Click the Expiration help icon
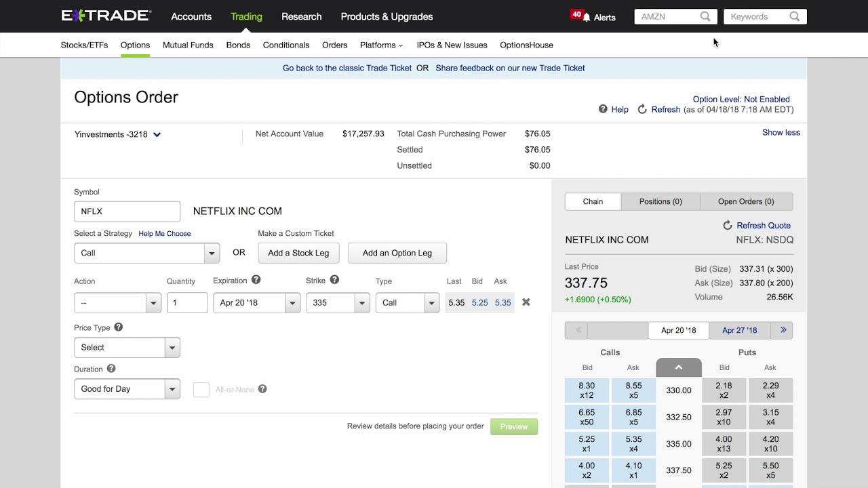Image resolution: width=868 pixels, height=488 pixels. tap(256, 280)
